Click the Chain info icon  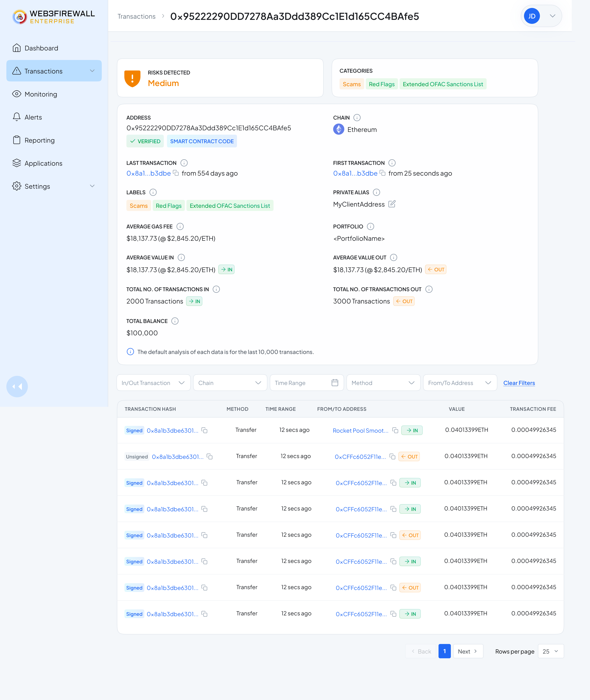(x=357, y=118)
